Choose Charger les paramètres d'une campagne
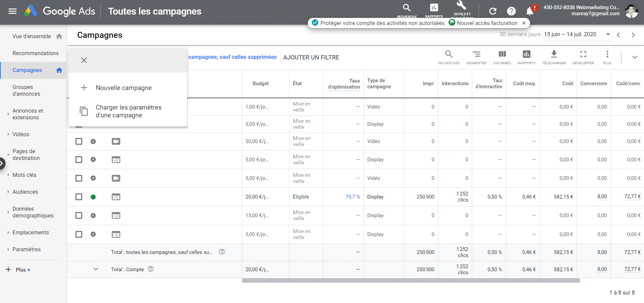This screenshot has height=303, width=644. point(129,111)
